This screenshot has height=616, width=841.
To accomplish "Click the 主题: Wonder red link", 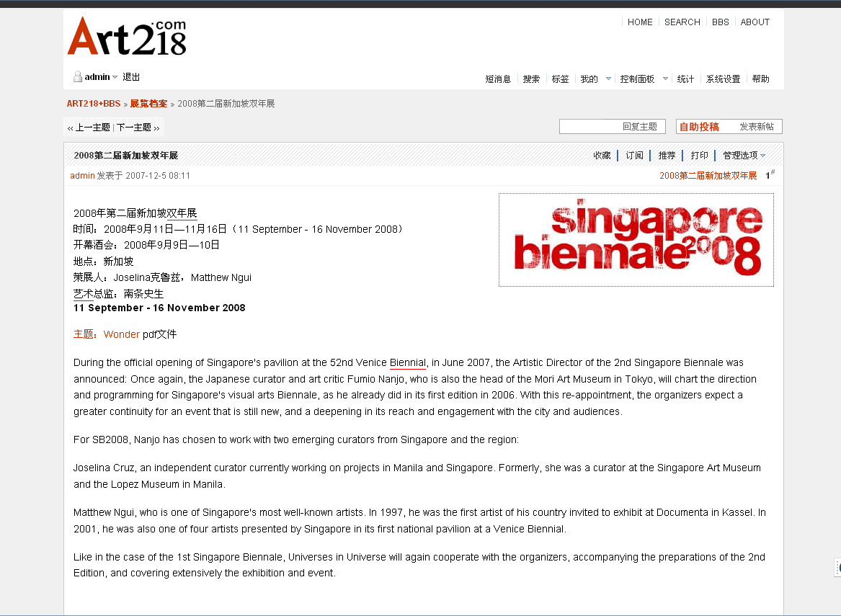I will [106, 334].
